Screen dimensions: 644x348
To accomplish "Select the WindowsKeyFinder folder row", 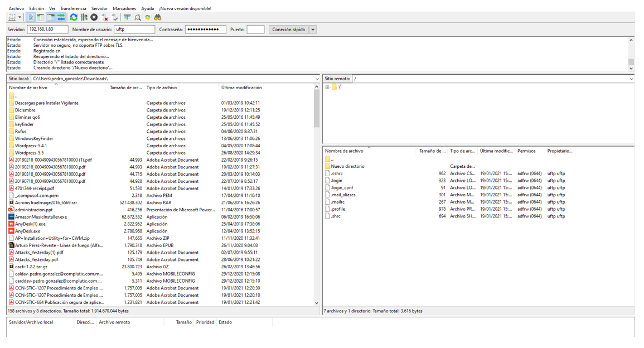I will click(x=160, y=138).
